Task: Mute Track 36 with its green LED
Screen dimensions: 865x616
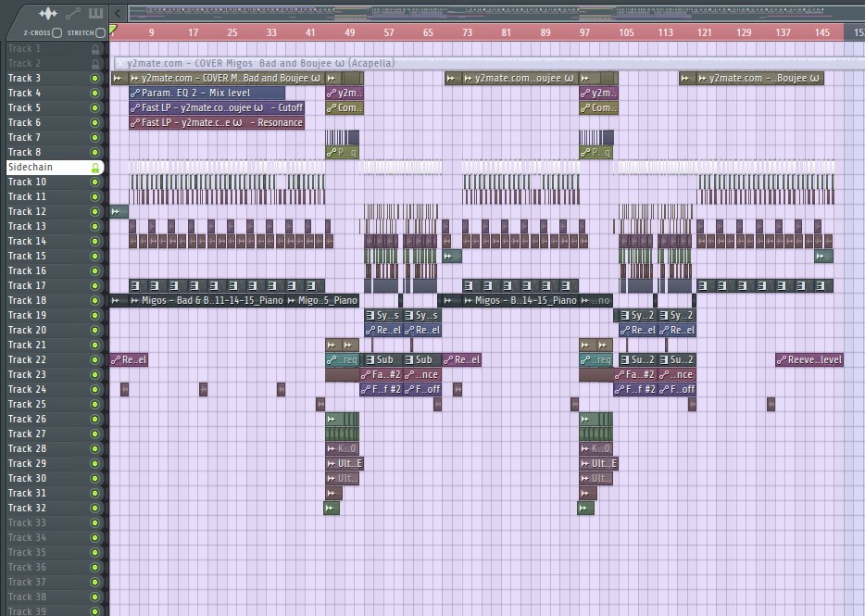Action: [x=94, y=568]
